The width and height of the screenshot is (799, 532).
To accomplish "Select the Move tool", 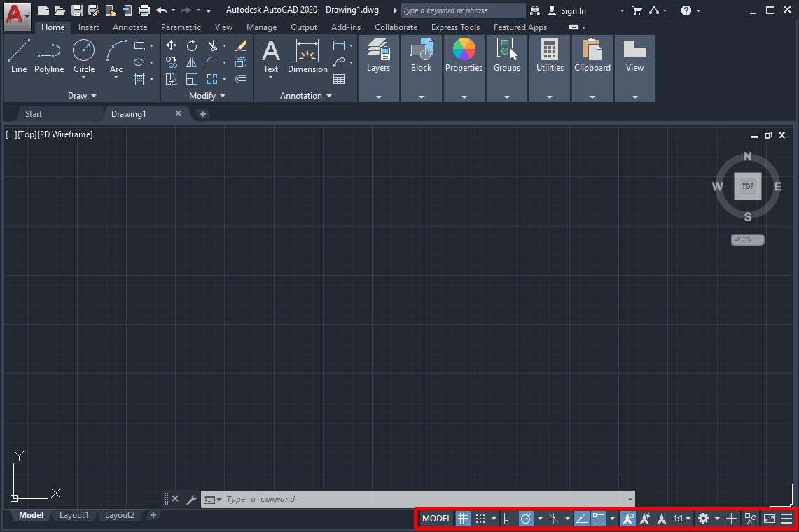I will point(171,45).
